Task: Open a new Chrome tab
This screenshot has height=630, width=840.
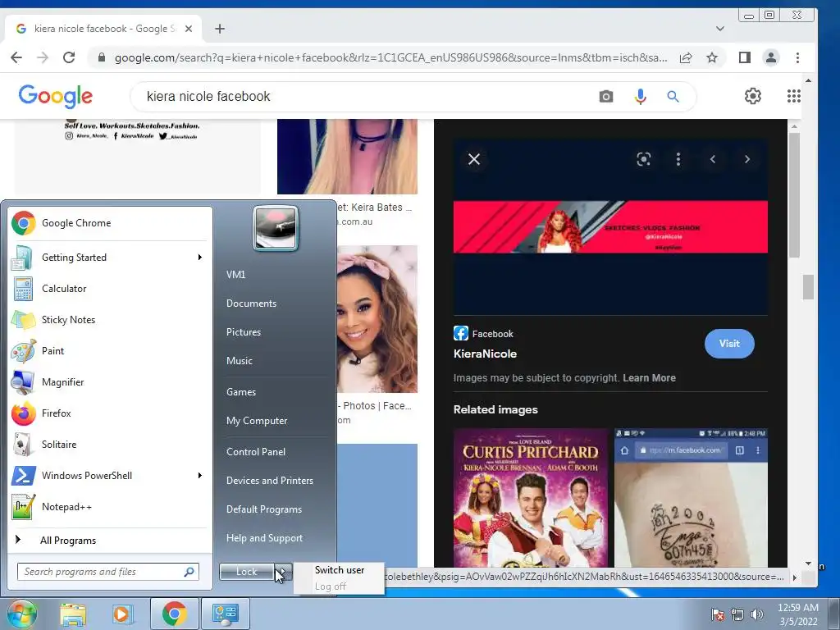Action: [x=220, y=29]
